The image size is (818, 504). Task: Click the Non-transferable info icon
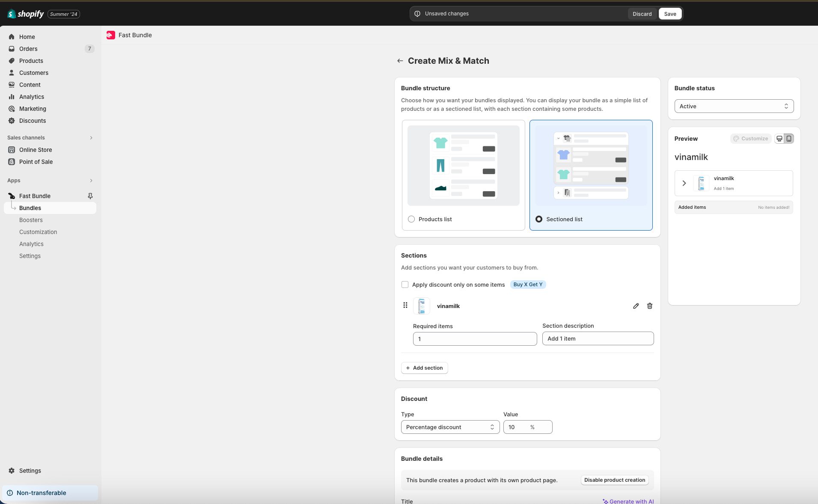point(10,493)
